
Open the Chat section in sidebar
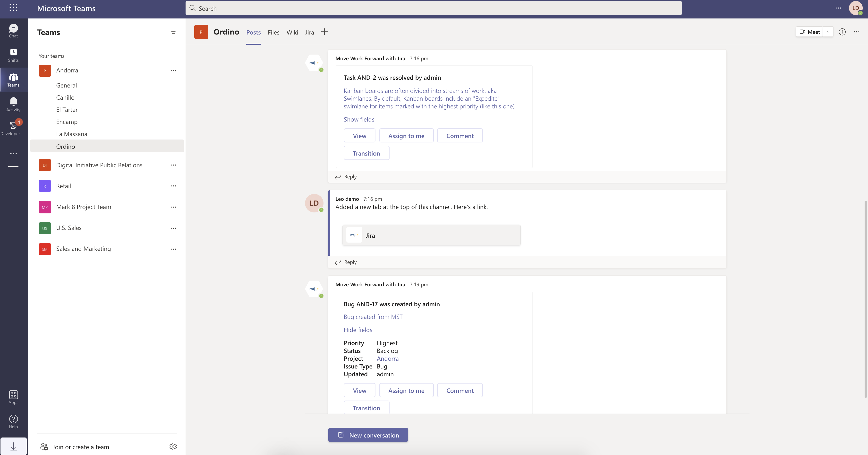coord(13,31)
